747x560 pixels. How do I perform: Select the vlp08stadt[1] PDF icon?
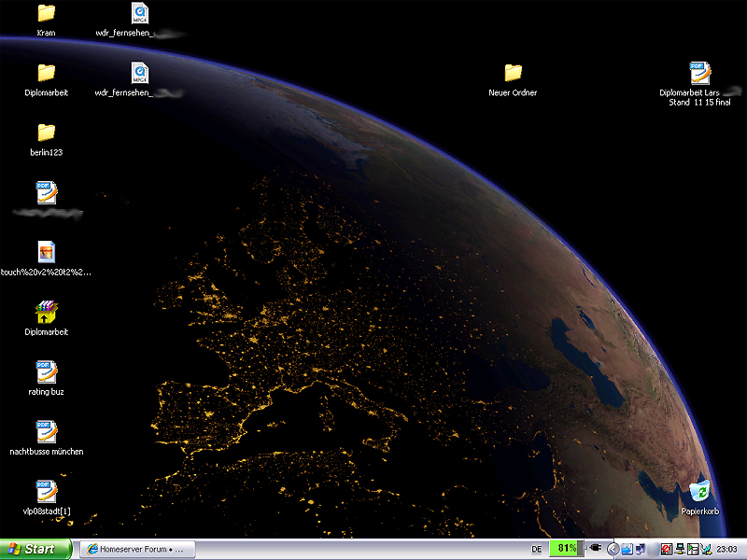click(46, 492)
